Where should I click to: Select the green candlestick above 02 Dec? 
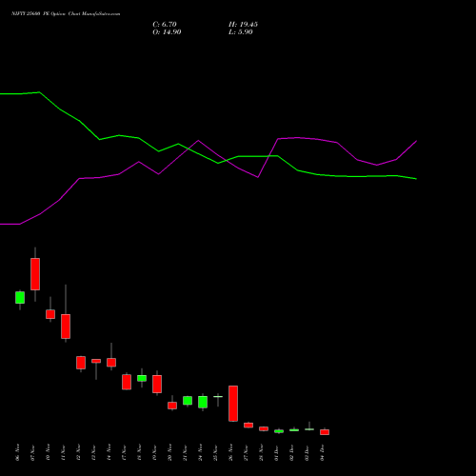[294, 430]
